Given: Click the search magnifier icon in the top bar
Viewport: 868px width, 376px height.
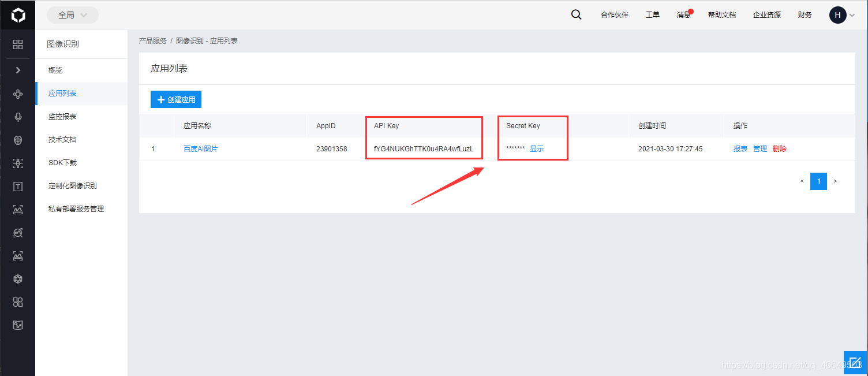Looking at the screenshot, I should (x=576, y=15).
